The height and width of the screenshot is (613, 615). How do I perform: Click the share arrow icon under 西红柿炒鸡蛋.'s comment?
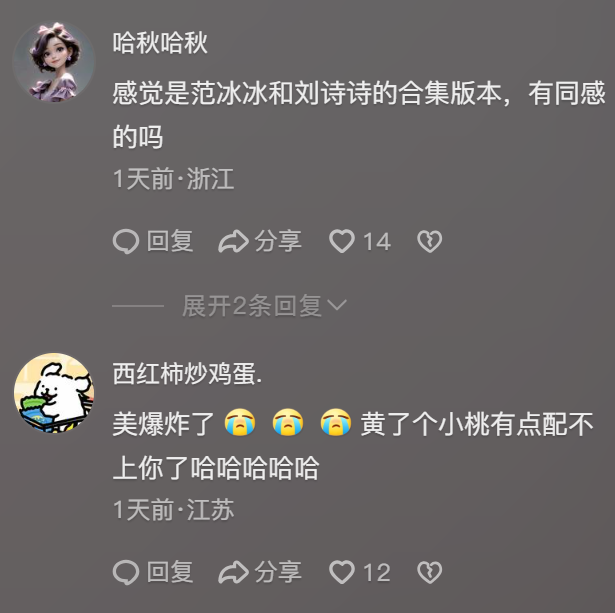233,572
